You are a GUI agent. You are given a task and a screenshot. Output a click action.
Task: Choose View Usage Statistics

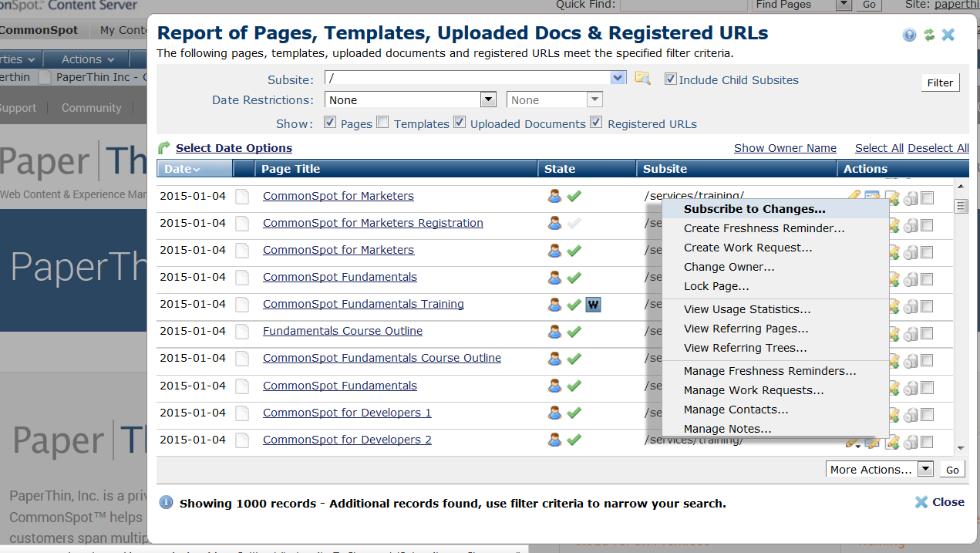coord(775,309)
